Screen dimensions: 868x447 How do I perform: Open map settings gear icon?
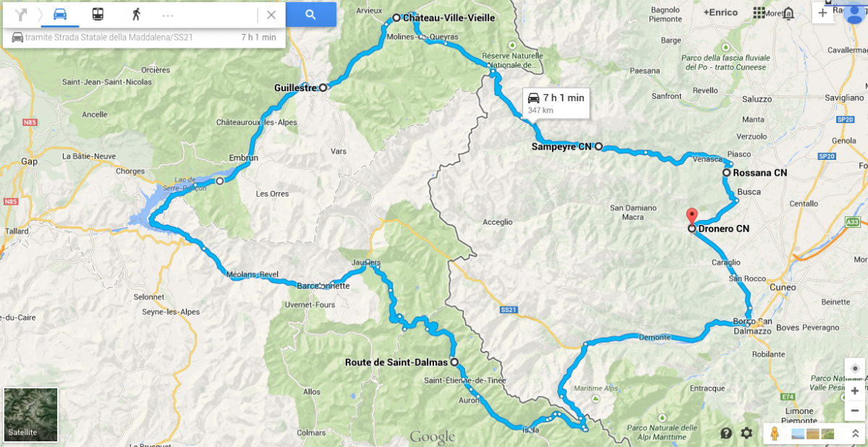click(746, 433)
